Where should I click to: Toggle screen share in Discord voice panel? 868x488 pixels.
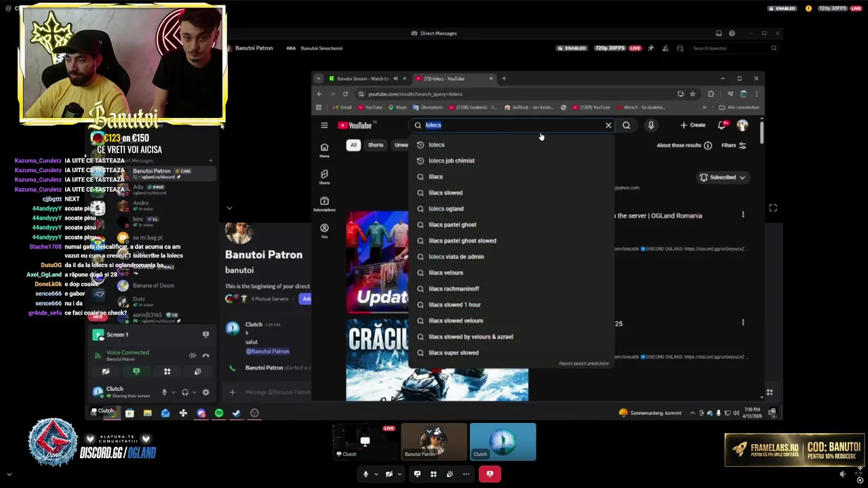point(136,371)
